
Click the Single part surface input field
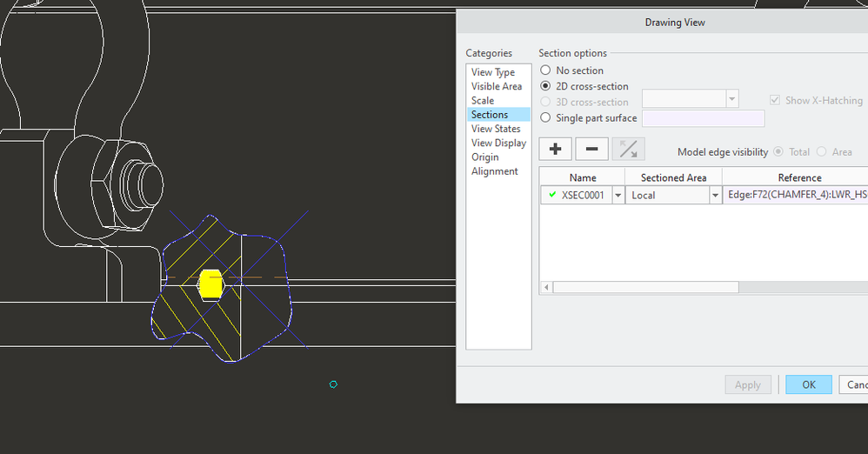coord(703,118)
